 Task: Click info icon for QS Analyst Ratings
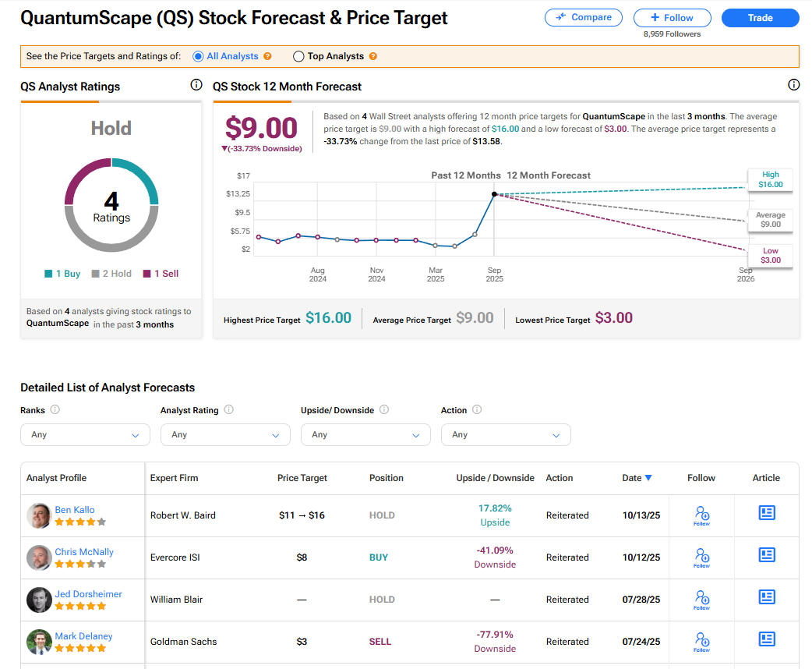(196, 84)
